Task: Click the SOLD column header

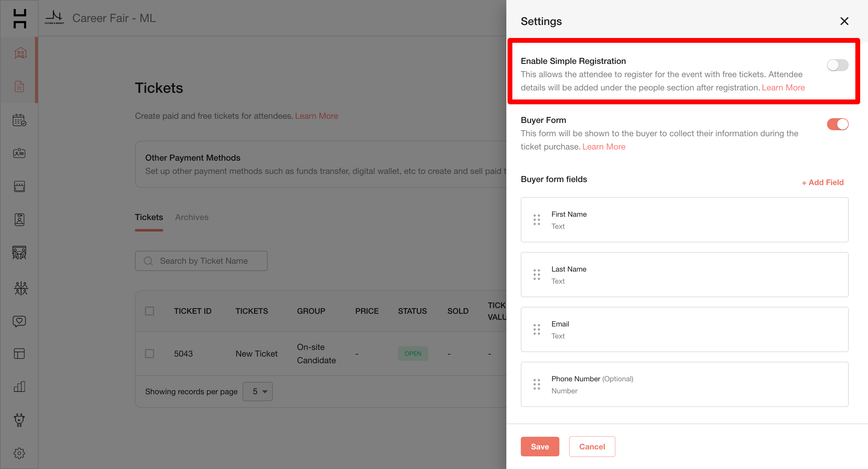Action: coord(458,311)
